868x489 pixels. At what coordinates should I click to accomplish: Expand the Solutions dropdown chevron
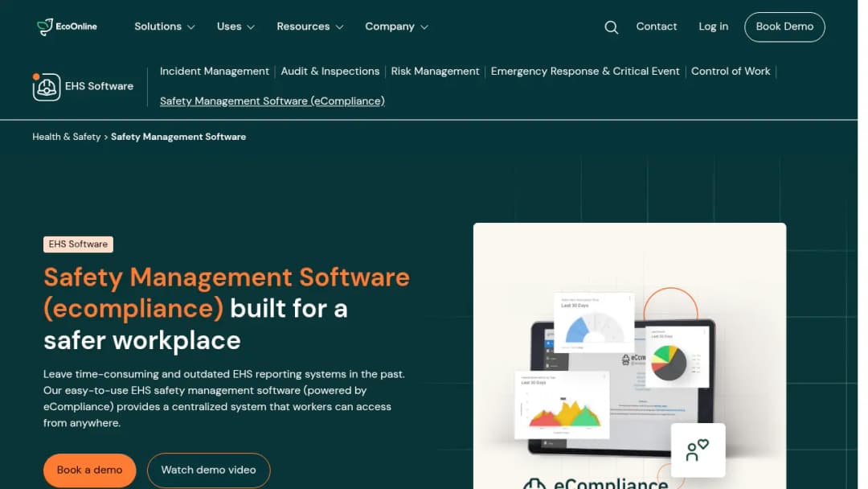click(x=191, y=27)
